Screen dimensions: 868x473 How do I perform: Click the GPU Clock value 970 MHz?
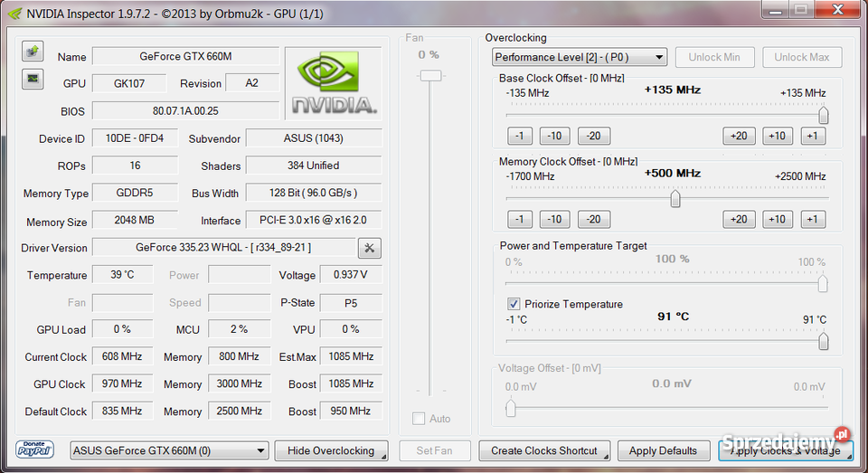click(x=122, y=383)
